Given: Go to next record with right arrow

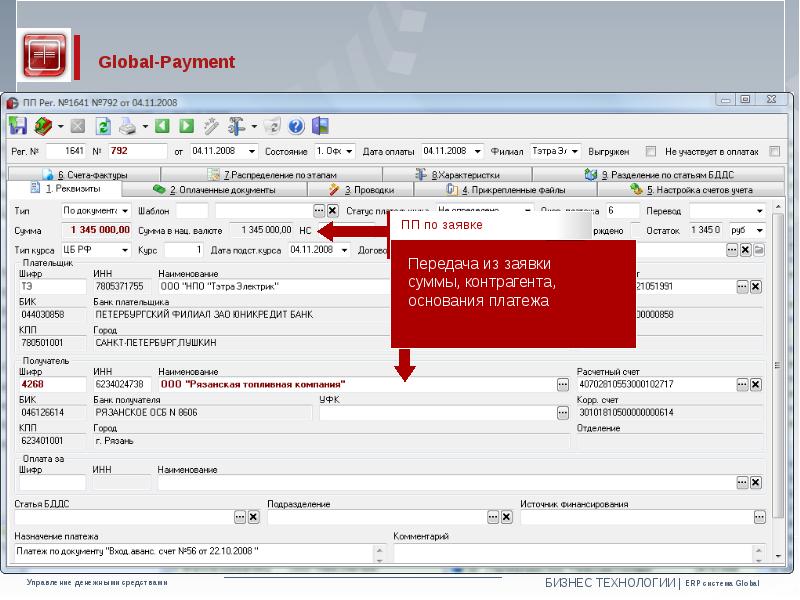Looking at the screenshot, I should (x=186, y=126).
